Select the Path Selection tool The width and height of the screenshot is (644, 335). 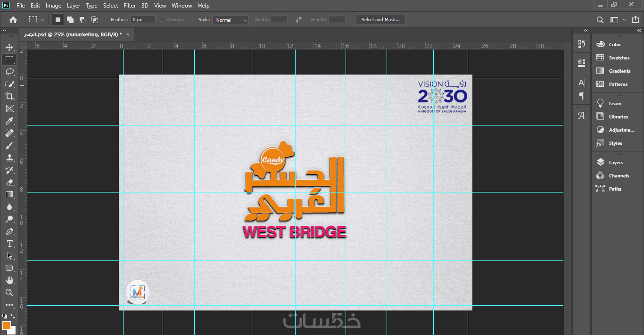point(9,256)
